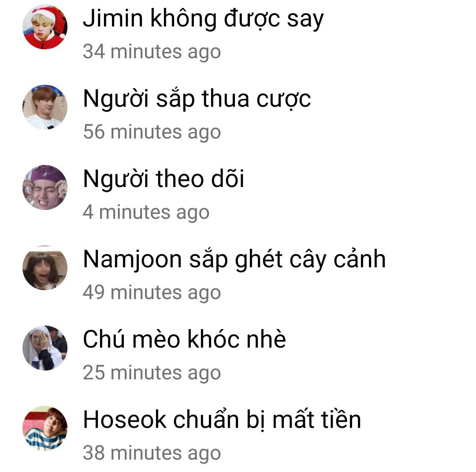The height and width of the screenshot is (472, 476).
Task: Click the 4 minutes ago timestamp
Action: (146, 213)
